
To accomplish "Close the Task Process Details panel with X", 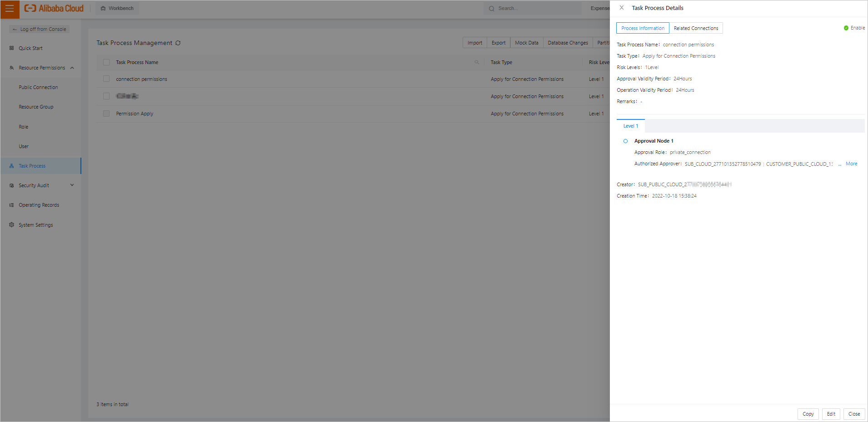I will coord(622,8).
